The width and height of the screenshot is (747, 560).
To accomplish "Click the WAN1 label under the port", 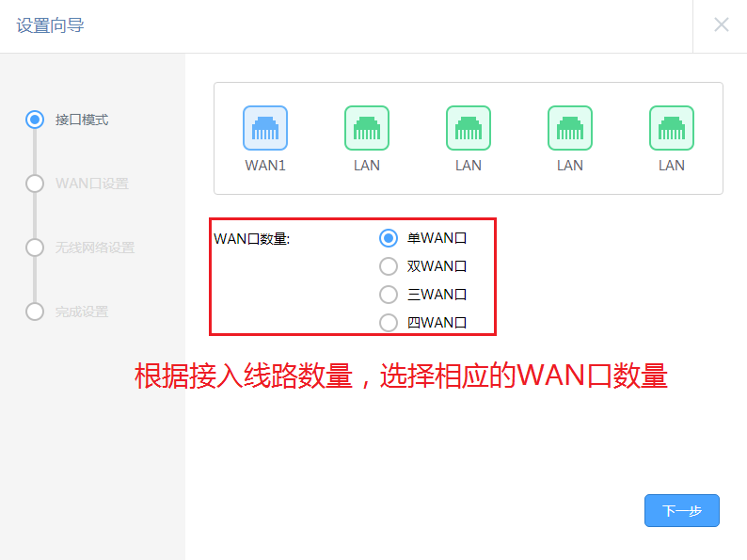I will [x=265, y=166].
